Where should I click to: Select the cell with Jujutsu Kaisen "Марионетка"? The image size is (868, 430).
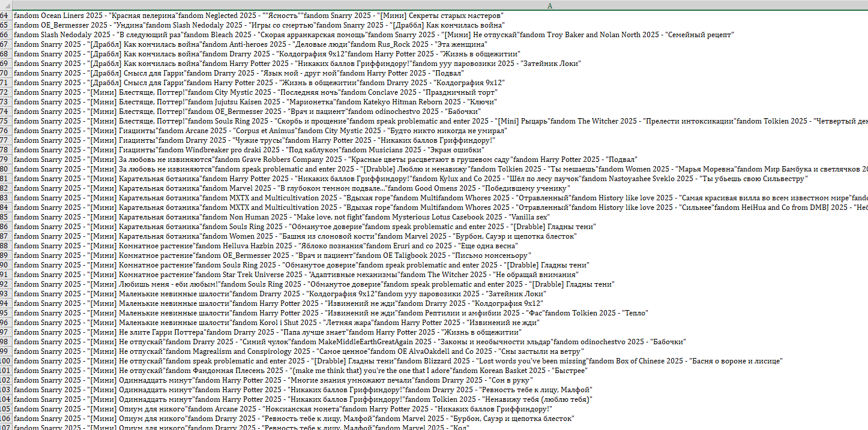pos(439,102)
